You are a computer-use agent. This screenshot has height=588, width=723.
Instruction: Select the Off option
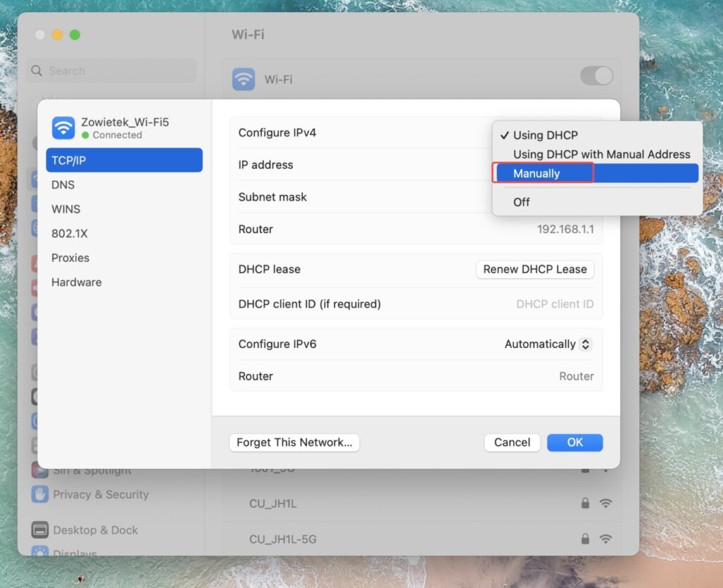coord(521,202)
